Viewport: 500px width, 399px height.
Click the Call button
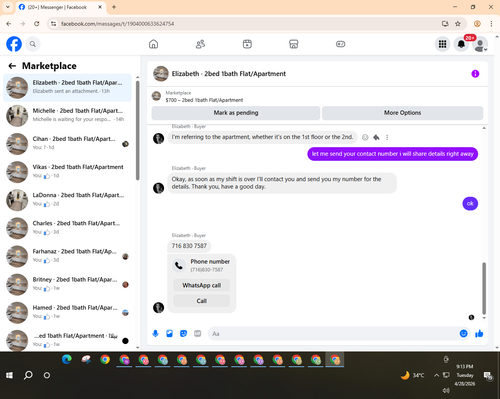pos(202,301)
